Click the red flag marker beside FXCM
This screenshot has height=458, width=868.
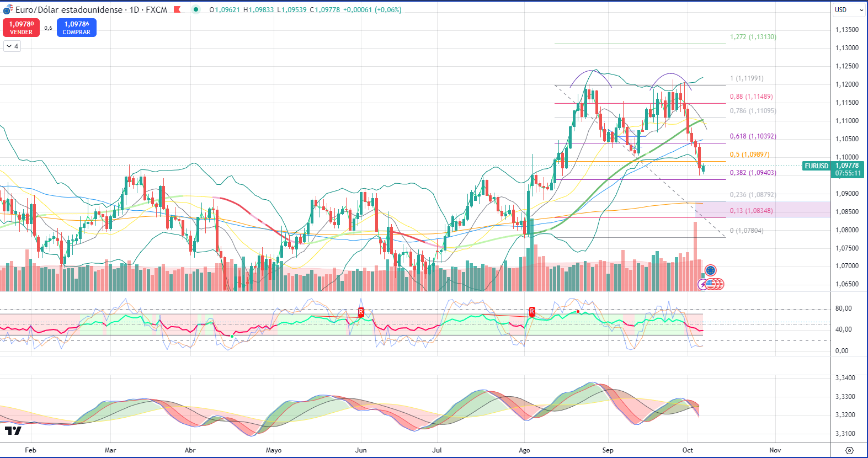coord(177,9)
